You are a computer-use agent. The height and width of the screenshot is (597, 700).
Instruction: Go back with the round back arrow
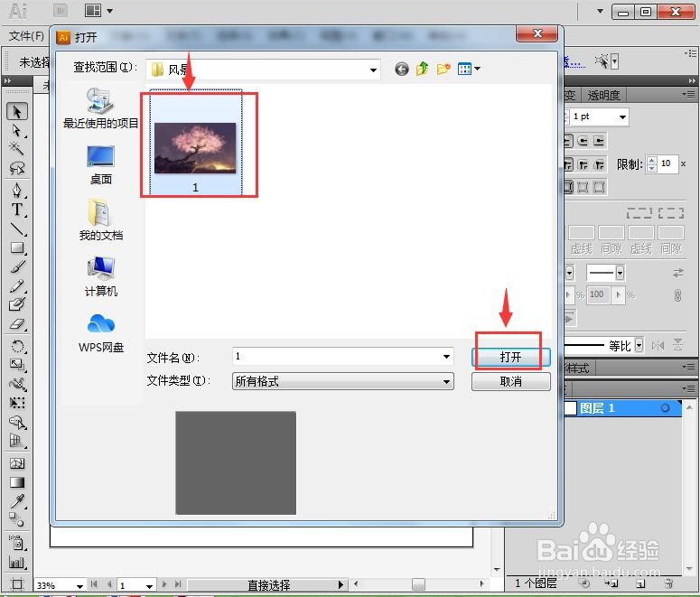tap(402, 69)
